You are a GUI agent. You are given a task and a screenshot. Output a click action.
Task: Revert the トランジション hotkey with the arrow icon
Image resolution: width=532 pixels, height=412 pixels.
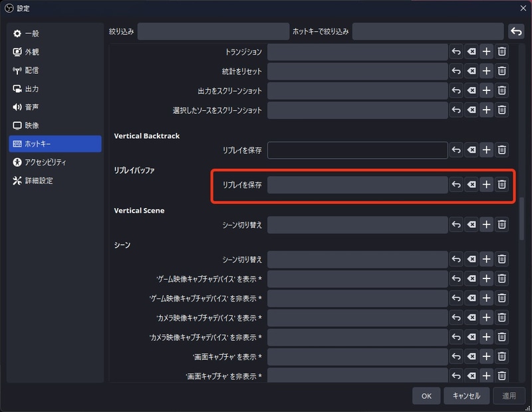point(457,51)
